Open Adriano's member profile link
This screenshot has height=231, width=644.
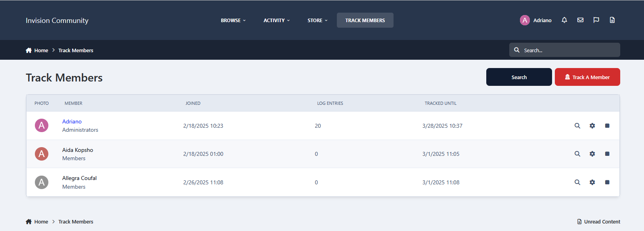(72, 121)
